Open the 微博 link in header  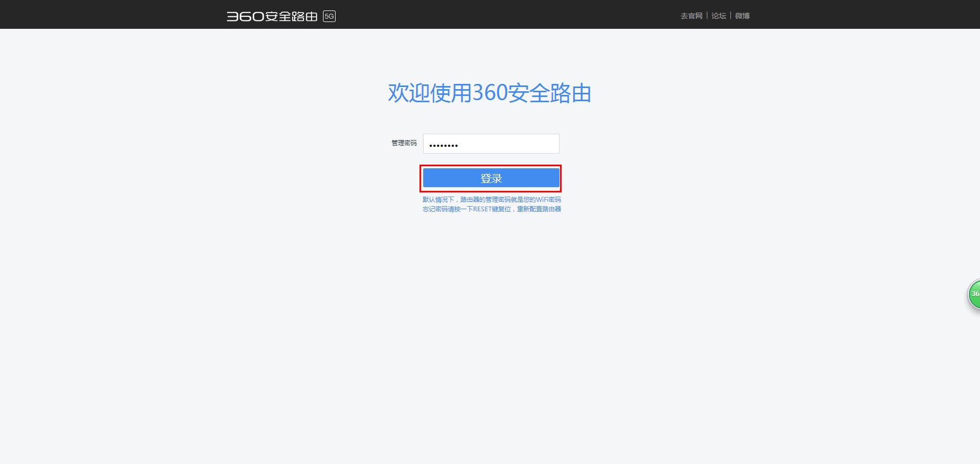click(x=742, y=16)
